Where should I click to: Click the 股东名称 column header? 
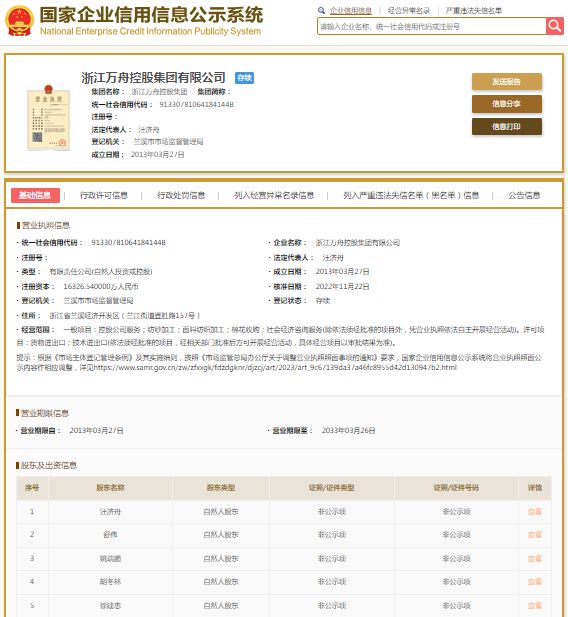[110, 488]
